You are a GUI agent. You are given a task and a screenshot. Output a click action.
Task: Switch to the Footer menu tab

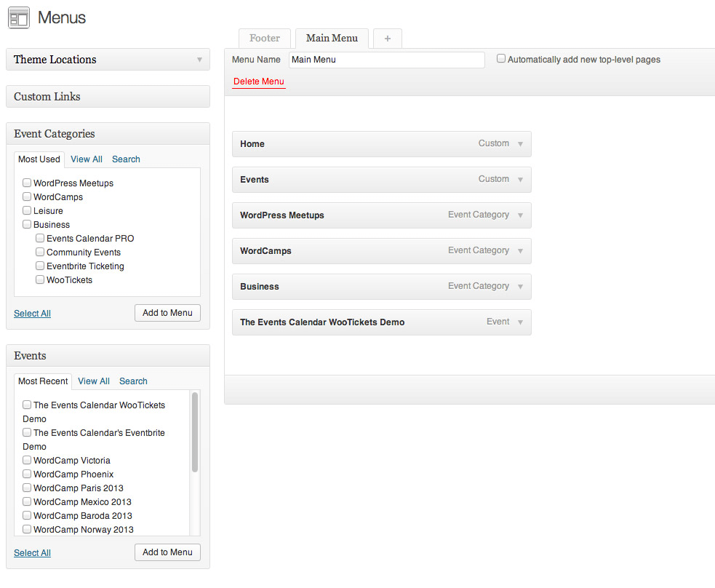pyautogui.click(x=265, y=39)
